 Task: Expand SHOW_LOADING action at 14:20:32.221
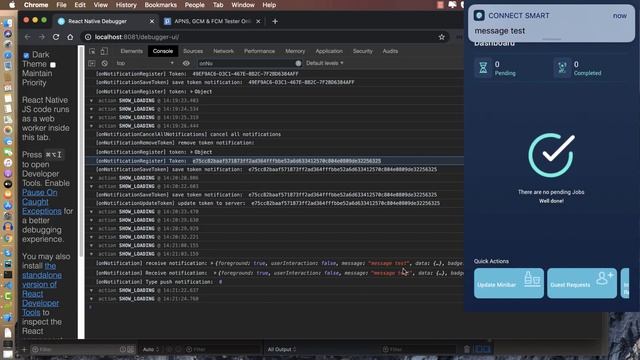coord(91,237)
